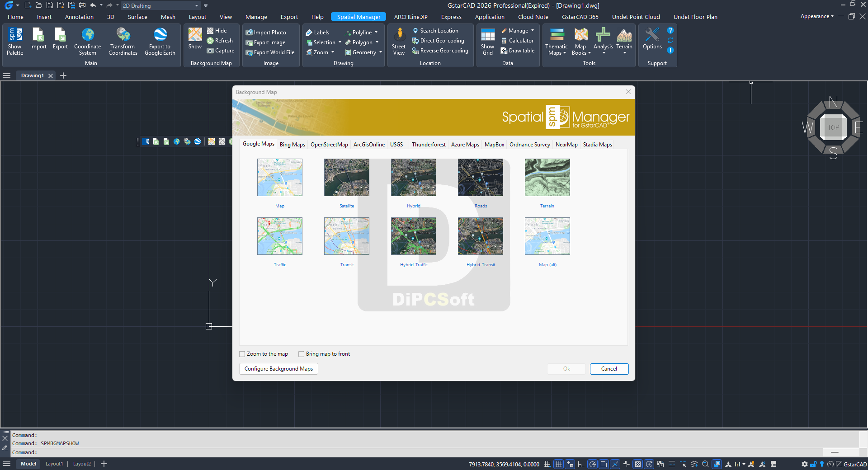868x470 pixels.
Task: Click the annotation scale 1:1 dropdown
Action: pos(740,464)
